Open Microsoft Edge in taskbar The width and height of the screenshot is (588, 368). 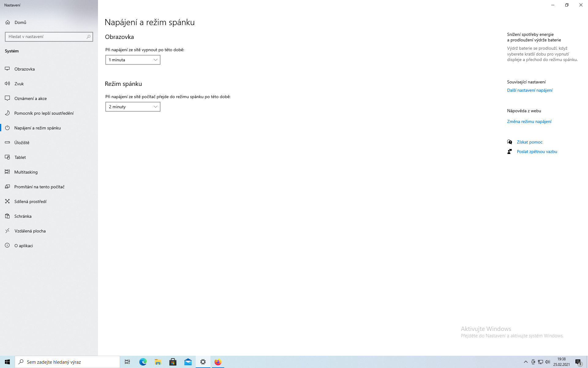pos(143,362)
